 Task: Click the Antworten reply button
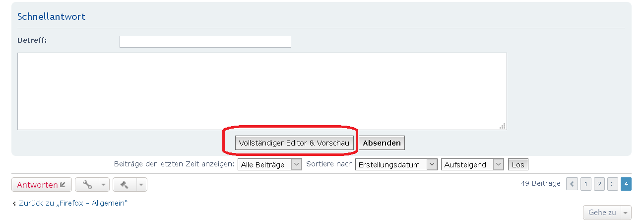[x=42, y=185]
